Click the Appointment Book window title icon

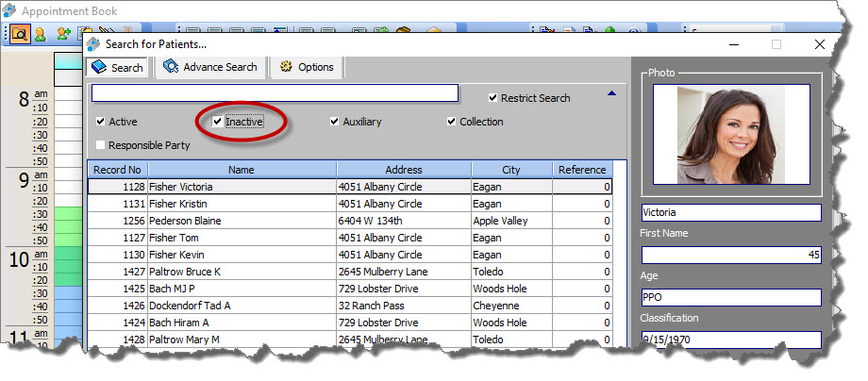click(10, 11)
